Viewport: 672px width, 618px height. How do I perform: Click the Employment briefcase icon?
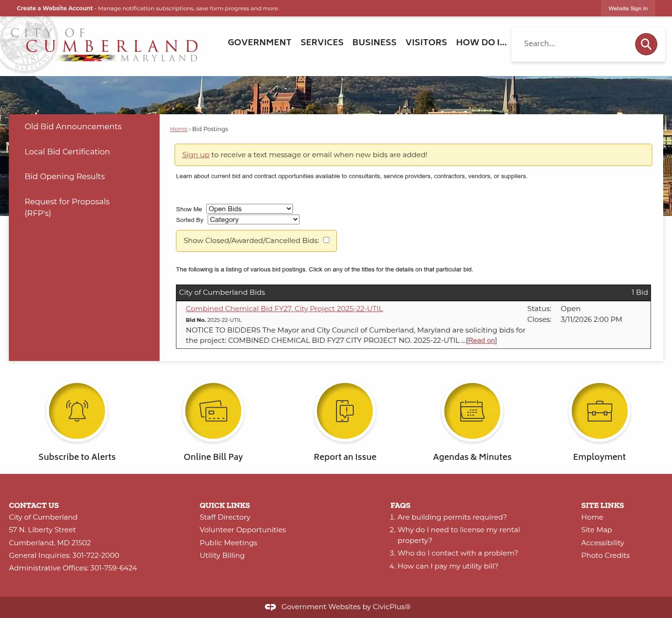(x=600, y=411)
